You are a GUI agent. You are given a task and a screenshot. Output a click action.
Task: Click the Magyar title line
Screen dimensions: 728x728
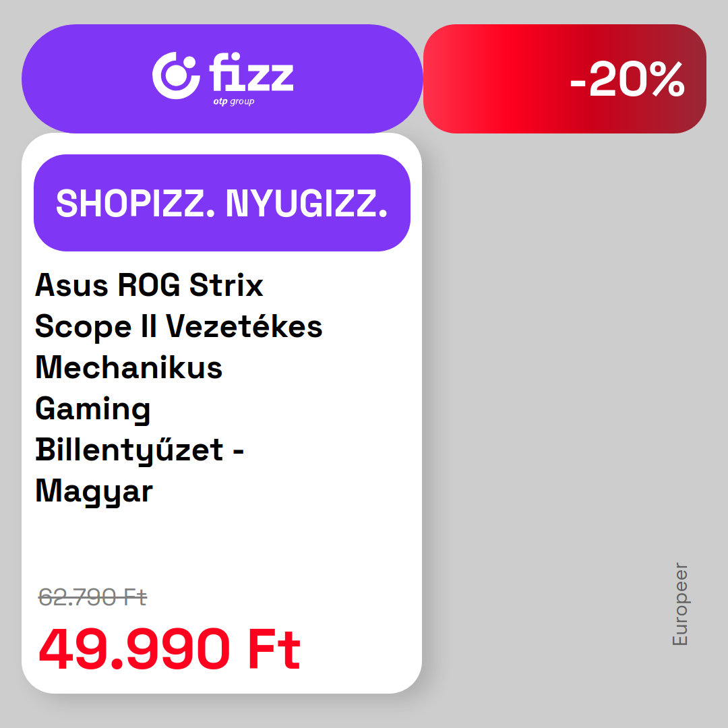click(94, 491)
